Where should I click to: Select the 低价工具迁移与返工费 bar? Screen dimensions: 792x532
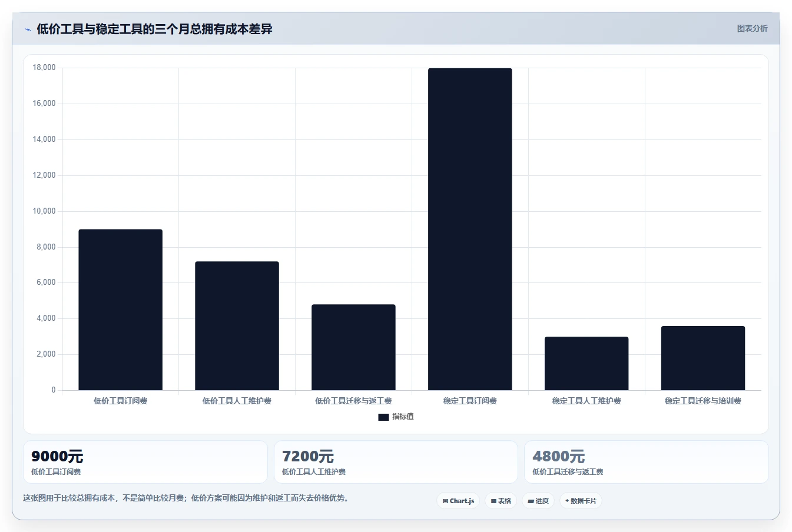[x=353, y=347]
